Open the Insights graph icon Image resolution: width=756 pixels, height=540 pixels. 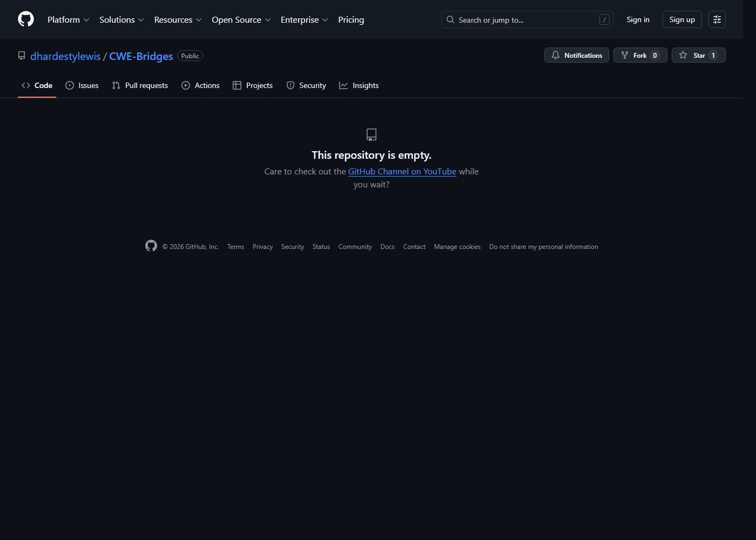(x=344, y=85)
